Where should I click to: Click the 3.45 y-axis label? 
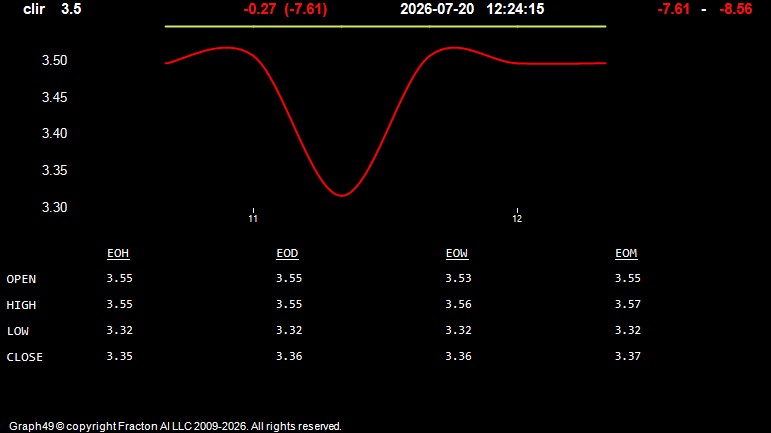(x=55, y=97)
